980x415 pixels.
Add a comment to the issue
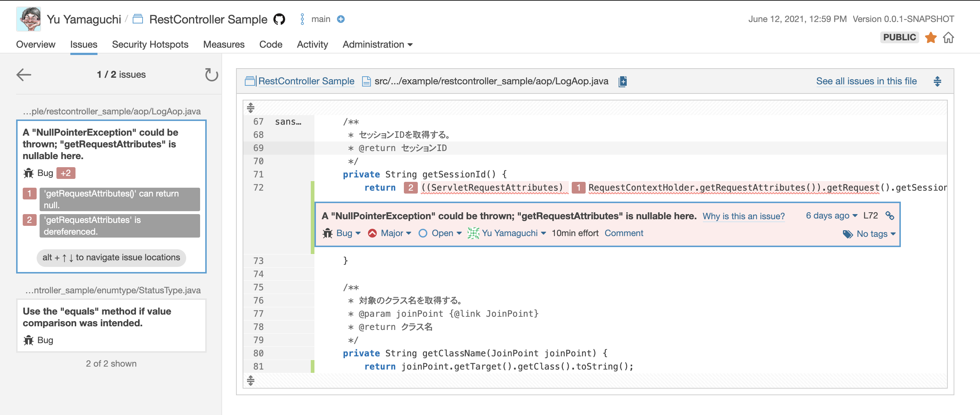point(623,233)
